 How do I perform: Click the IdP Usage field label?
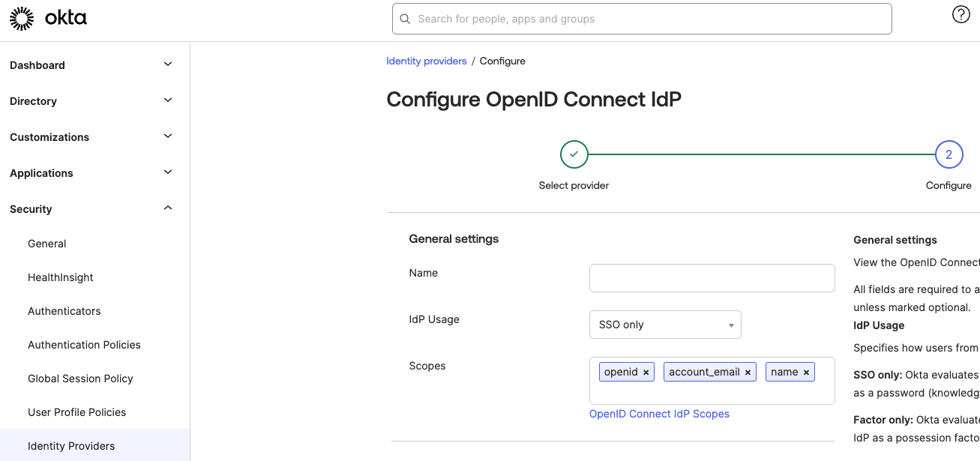tap(433, 319)
